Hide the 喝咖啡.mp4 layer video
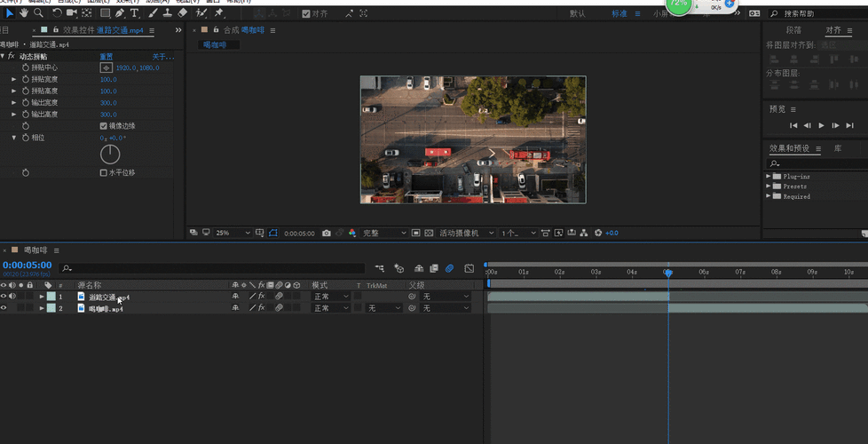 [4, 308]
